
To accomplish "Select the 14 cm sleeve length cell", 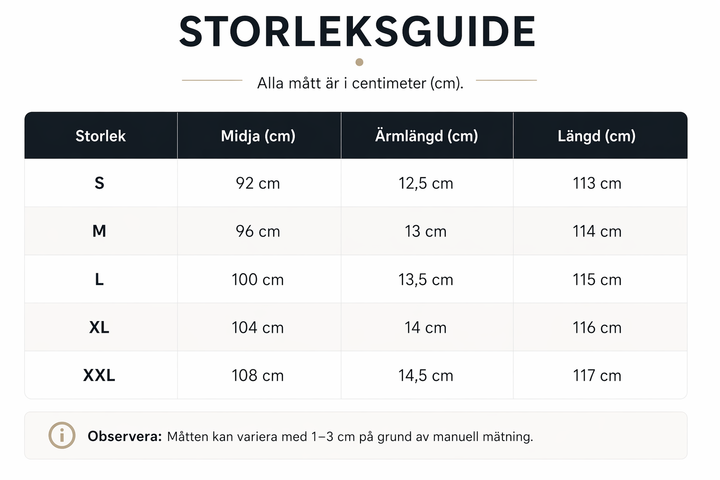I will click(x=426, y=328).
